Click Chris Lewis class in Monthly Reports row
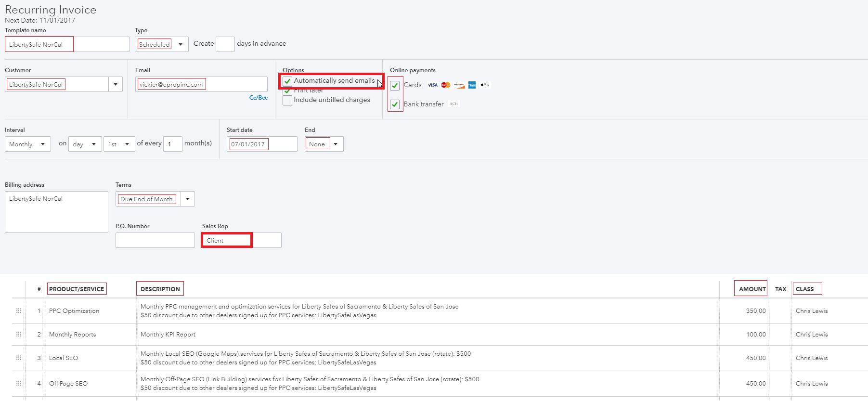 tap(812, 334)
